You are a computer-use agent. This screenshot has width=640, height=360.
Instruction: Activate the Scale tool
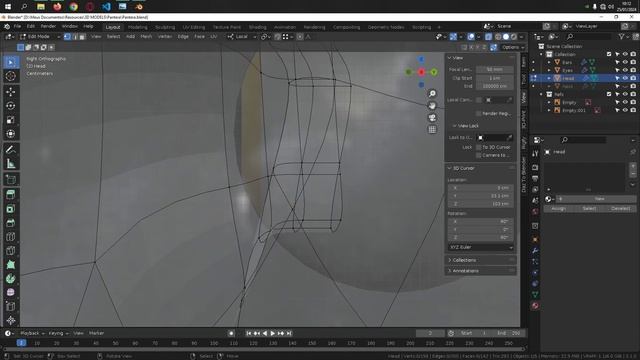coord(11,120)
